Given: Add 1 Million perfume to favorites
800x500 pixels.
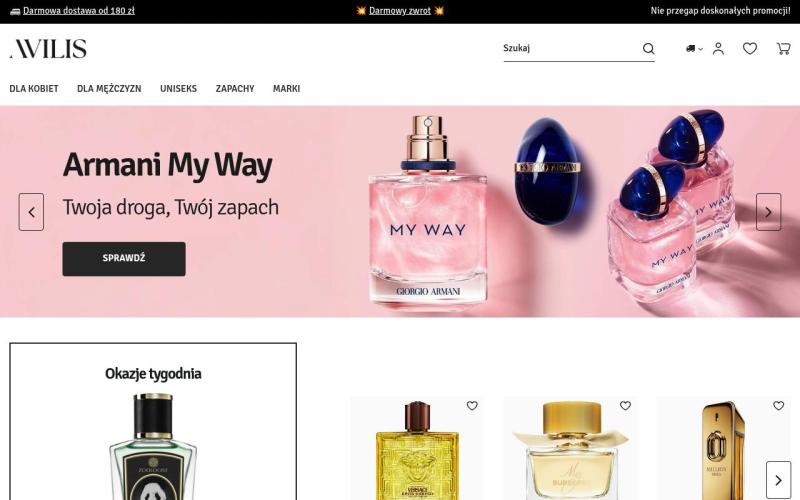Looking at the screenshot, I should (778, 406).
